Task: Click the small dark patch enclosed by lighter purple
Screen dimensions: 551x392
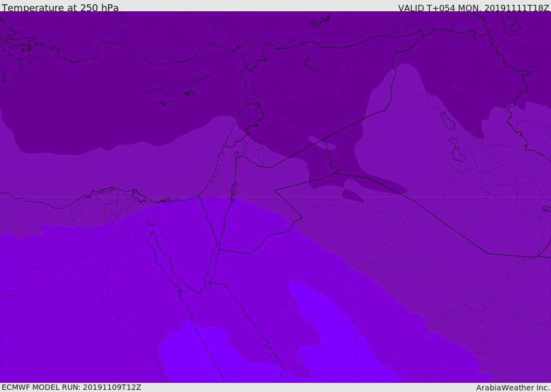Action: pyautogui.click(x=352, y=196)
